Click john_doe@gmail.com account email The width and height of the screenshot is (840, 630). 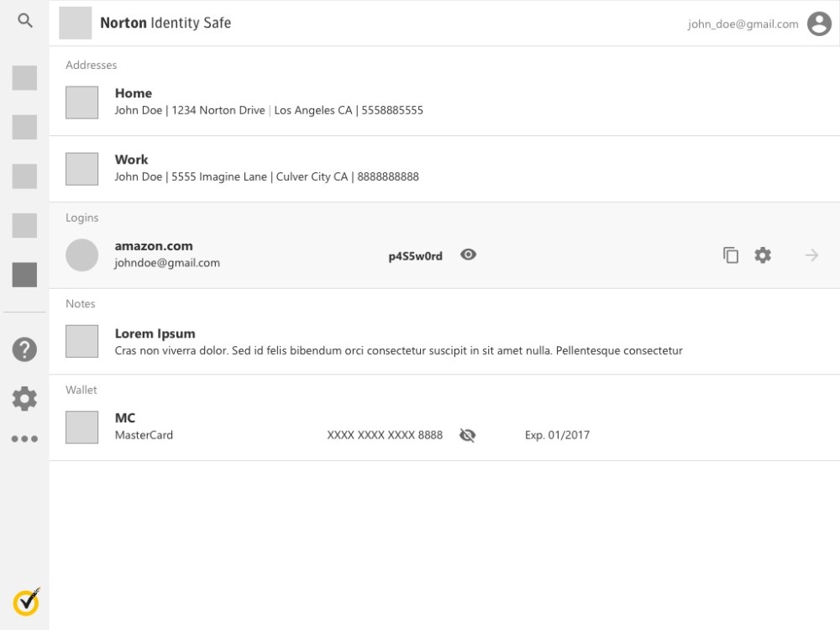click(743, 24)
